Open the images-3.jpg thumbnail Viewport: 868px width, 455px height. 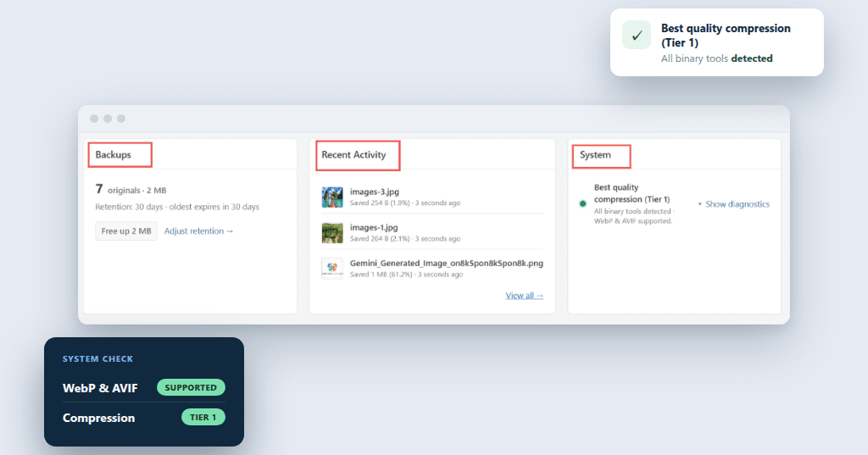click(x=332, y=197)
